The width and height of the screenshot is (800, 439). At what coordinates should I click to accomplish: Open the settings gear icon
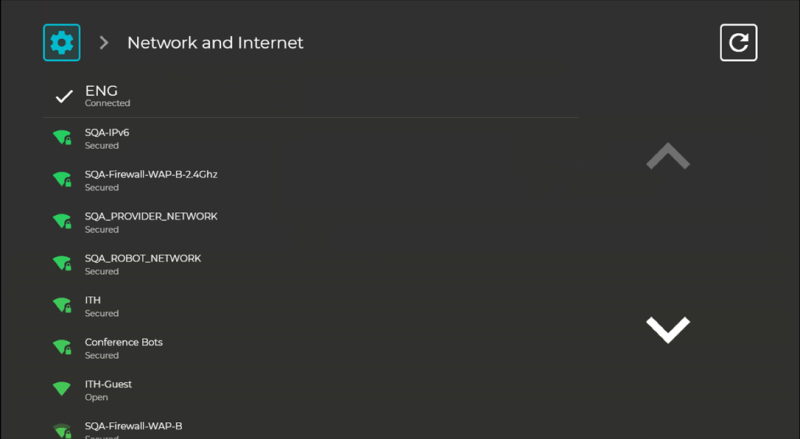tap(62, 42)
